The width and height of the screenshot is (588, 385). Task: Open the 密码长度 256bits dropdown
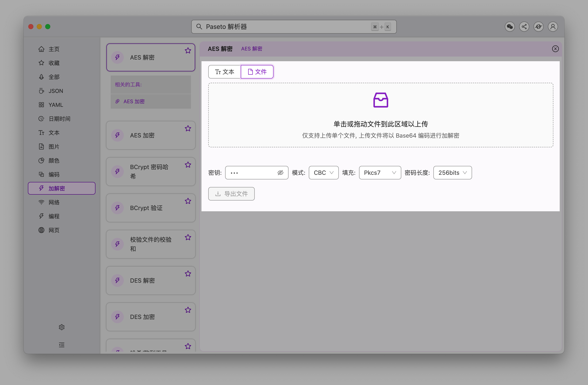(x=453, y=173)
